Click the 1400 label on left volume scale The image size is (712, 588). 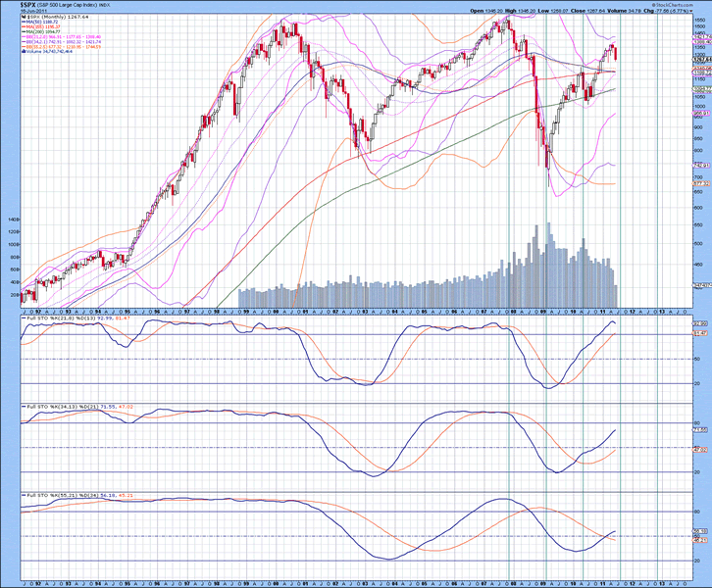coord(13,220)
